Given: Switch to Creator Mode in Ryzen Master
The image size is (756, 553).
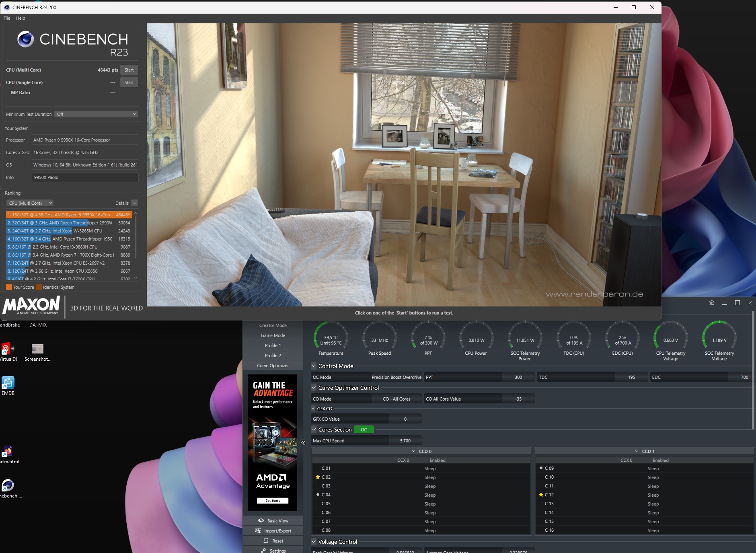Looking at the screenshot, I should 273,325.
